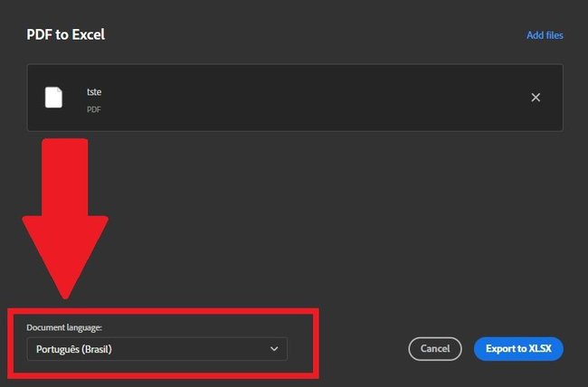Image resolution: width=588 pixels, height=387 pixels.
Task: Click the white document icon beside tste
Action: (53, 98)
